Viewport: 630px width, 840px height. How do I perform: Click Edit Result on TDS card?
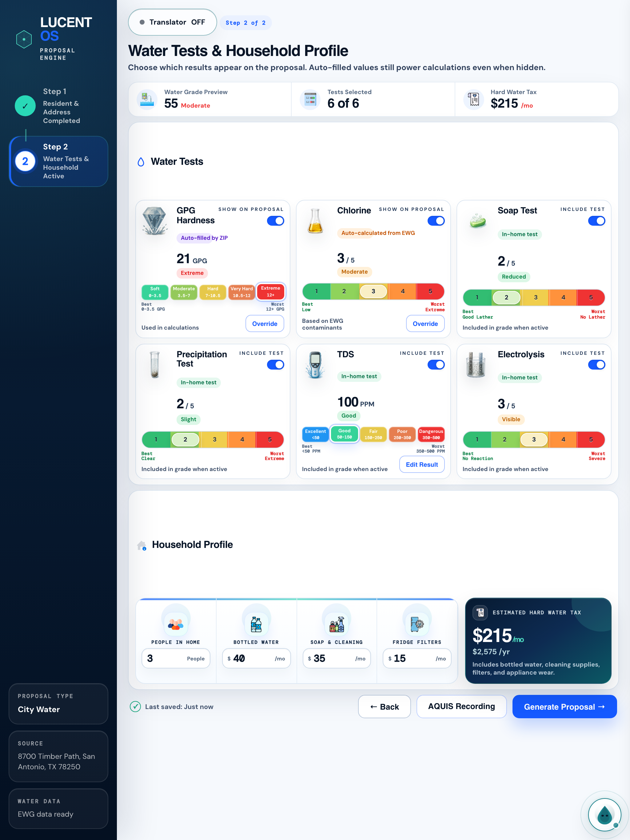pos(422,465)
